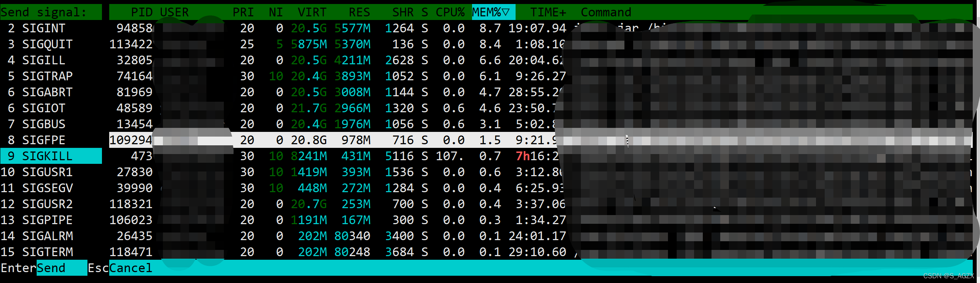Viewport: 980px width, 283px height.
Task: Sort by the VIRT column header
Action: 312,12
